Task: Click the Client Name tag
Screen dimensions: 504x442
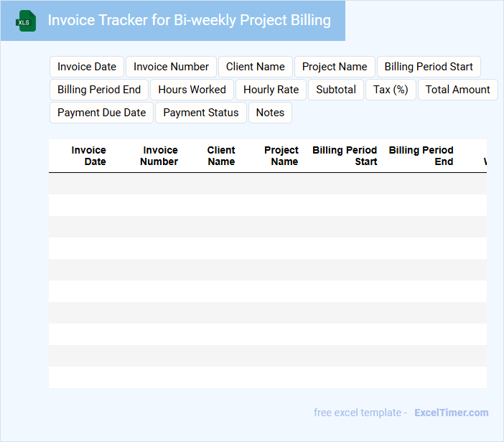Action: tap(255, 67)
